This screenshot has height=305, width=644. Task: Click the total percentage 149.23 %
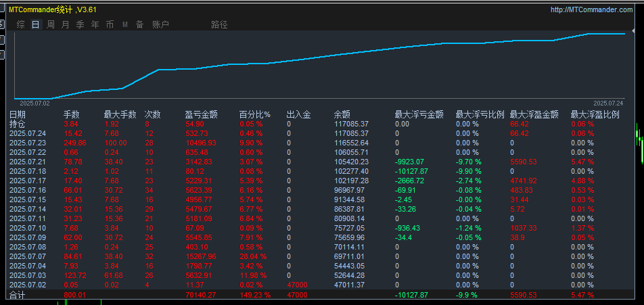point(255,295)
